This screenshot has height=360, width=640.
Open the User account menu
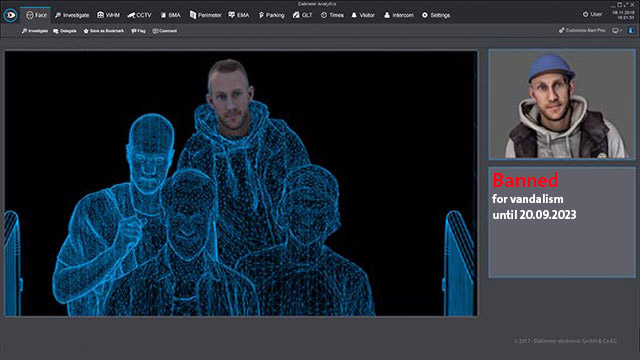592,14
